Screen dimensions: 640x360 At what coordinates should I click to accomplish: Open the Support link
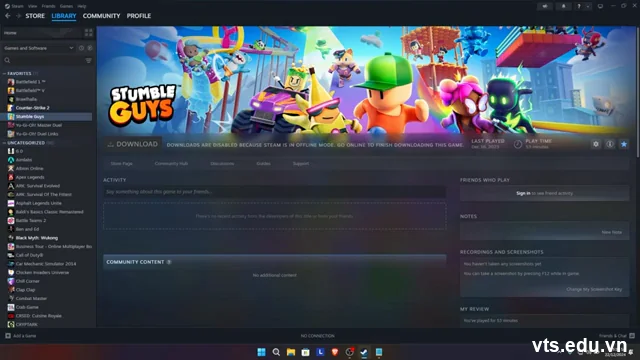click(301, 164)
